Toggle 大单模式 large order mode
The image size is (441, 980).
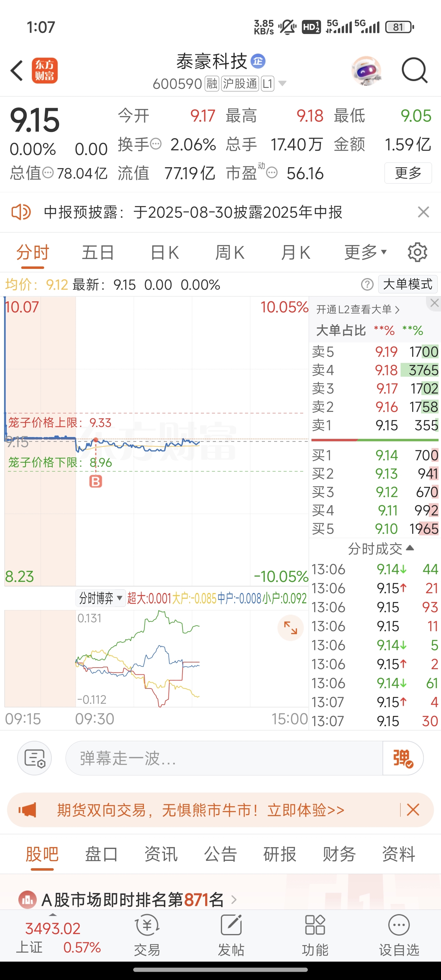pyautogui.click(x=408, y=284)
